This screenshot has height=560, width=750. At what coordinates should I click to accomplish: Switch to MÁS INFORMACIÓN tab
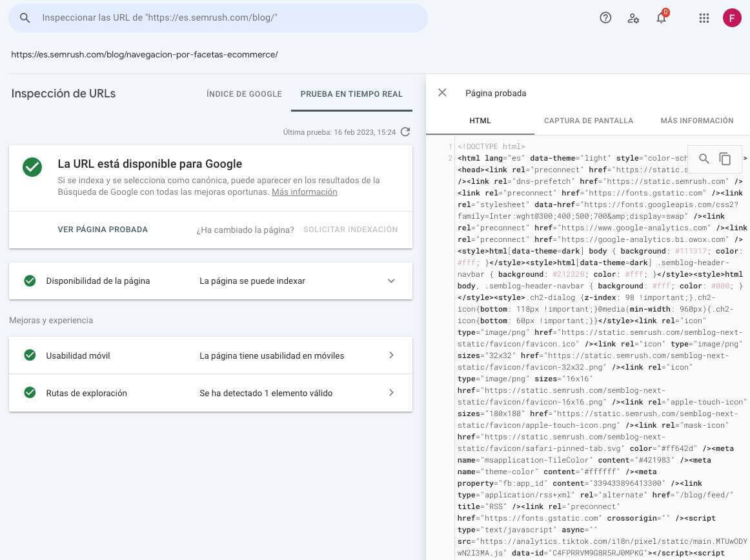click(x=697, y=120)
